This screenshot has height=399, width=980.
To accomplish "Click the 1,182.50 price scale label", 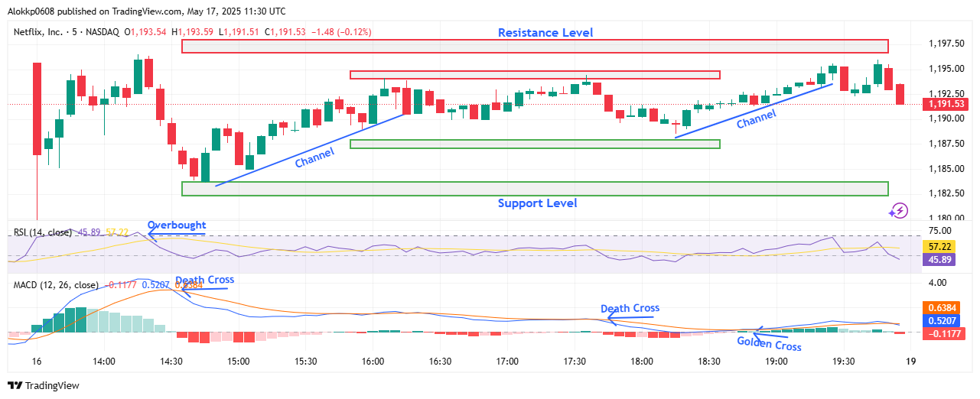I will click(946, 193).
